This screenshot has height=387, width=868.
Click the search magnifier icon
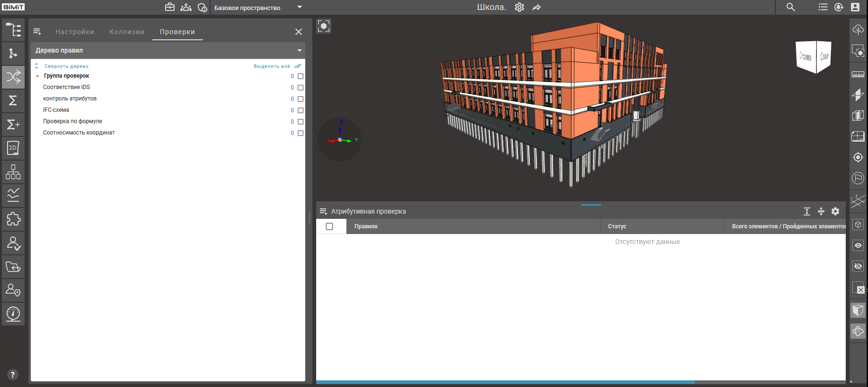(x=790, y=7)
